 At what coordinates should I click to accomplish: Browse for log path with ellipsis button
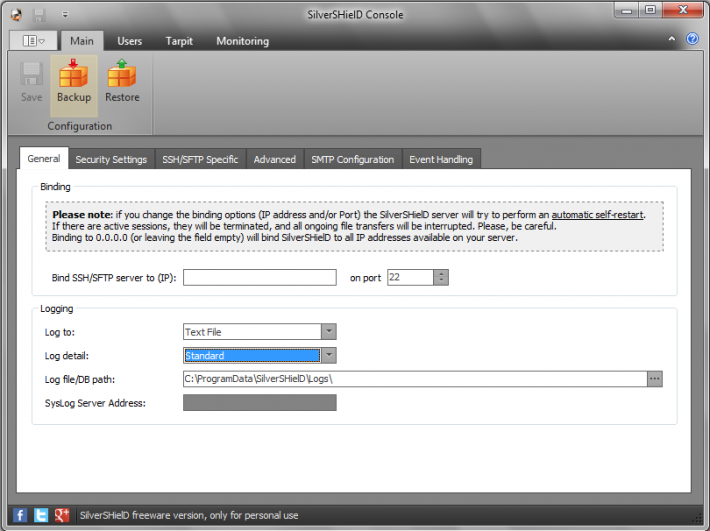655,379
